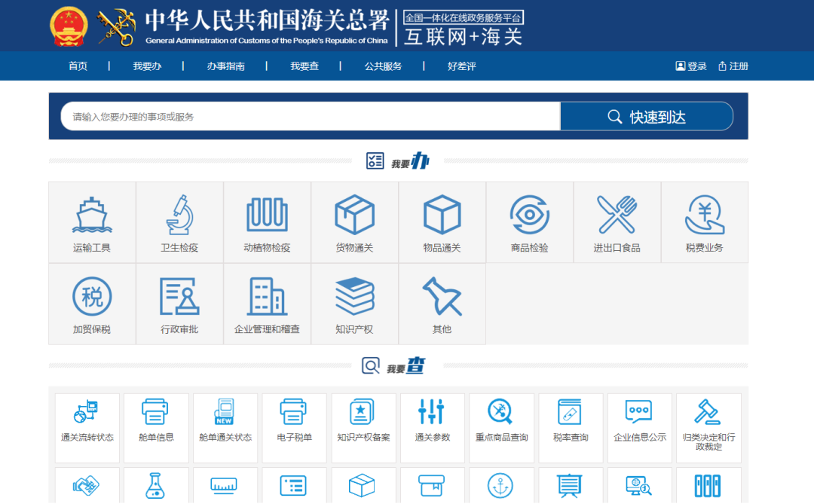Viewport: 814px width, 504px height.
Task: Click the 互联网+海关 header text
Action: (463, 37)
